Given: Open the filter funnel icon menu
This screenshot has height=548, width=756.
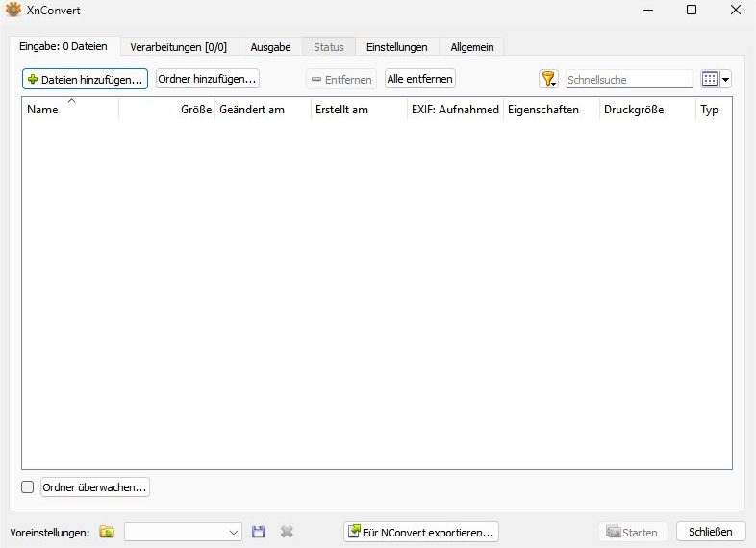Looking at the screenshot, I should (548, 79).
